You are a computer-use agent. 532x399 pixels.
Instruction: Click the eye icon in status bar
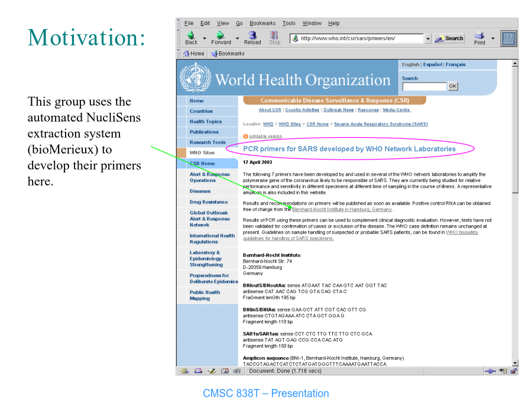tap(503, 371)
